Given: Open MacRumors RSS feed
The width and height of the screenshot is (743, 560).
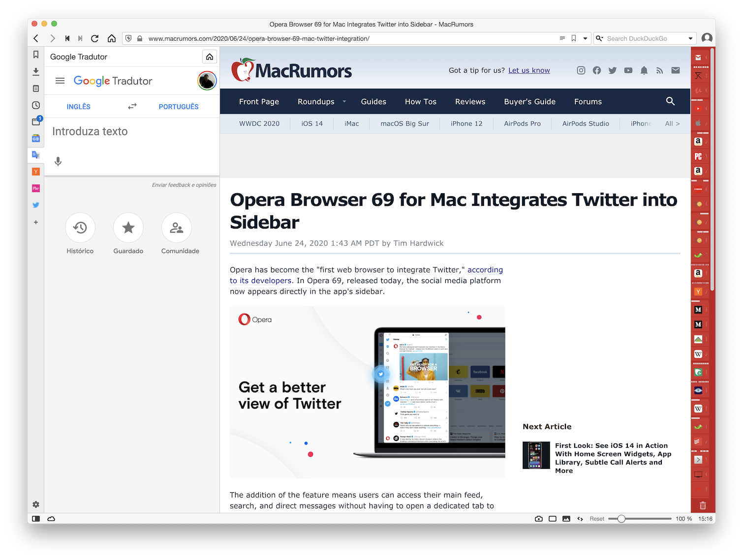Looking at the screenshot, I should [x=660, y=70].
